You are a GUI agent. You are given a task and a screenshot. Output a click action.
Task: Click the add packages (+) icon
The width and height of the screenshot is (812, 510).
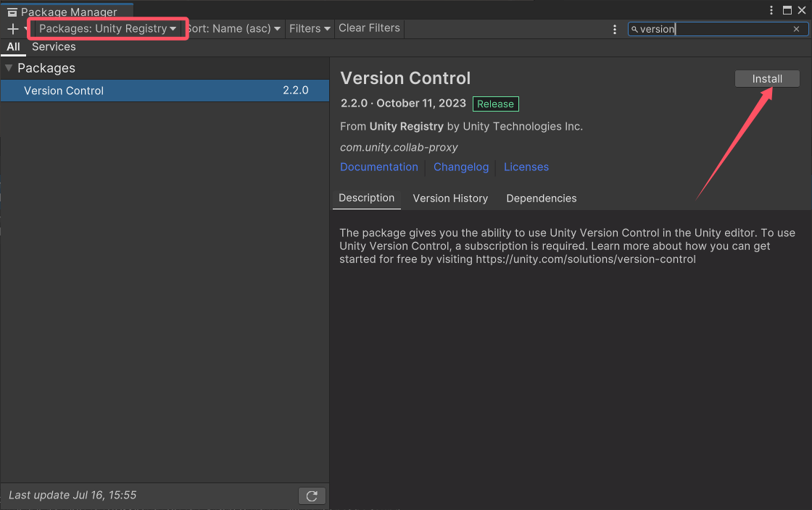[13, 28]
